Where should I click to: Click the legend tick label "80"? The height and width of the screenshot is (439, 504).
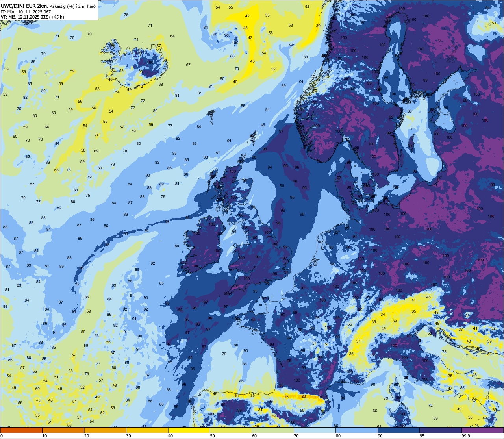click(338, 436)
